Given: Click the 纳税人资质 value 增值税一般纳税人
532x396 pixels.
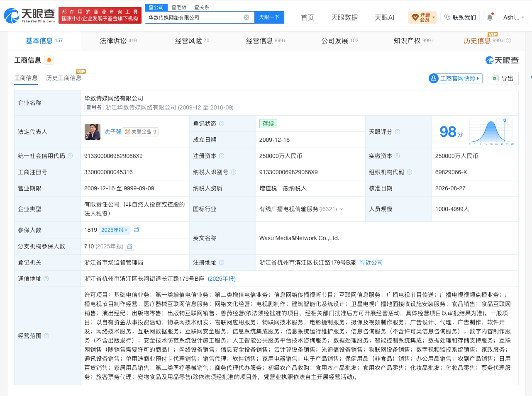Looking at the screenshot, I should [283, 188].
